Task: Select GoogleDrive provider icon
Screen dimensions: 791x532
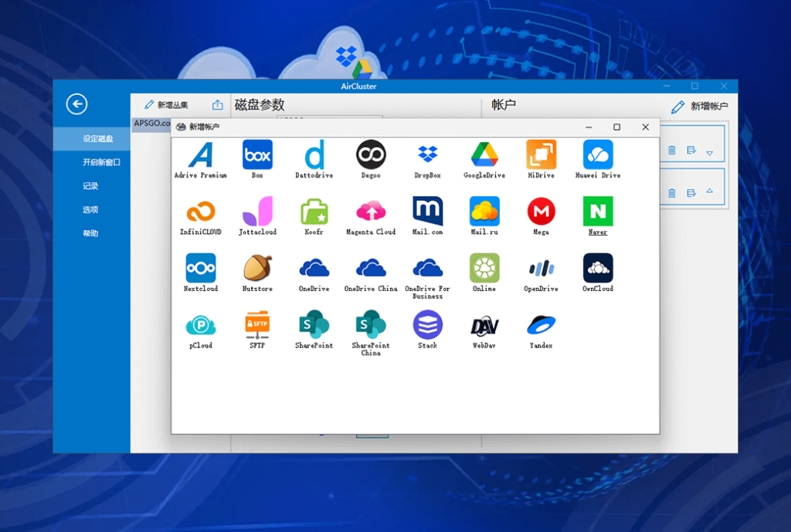Action: 484,159
